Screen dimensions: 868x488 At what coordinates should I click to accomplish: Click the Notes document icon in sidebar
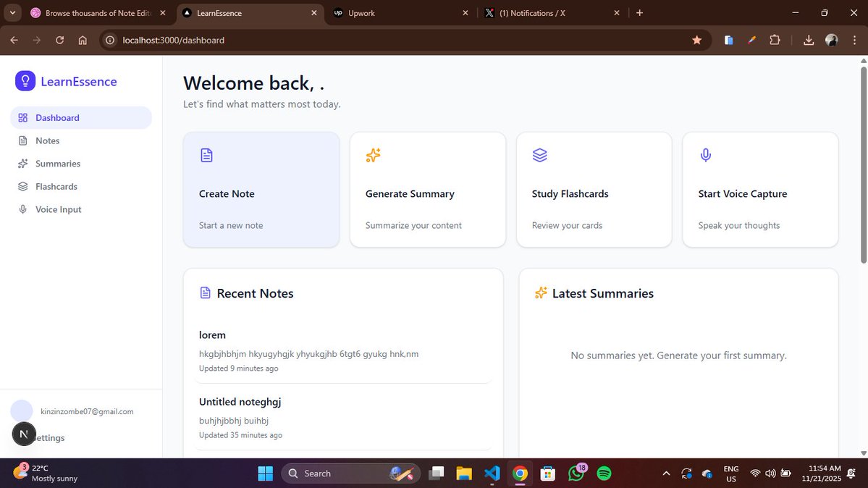22,140
